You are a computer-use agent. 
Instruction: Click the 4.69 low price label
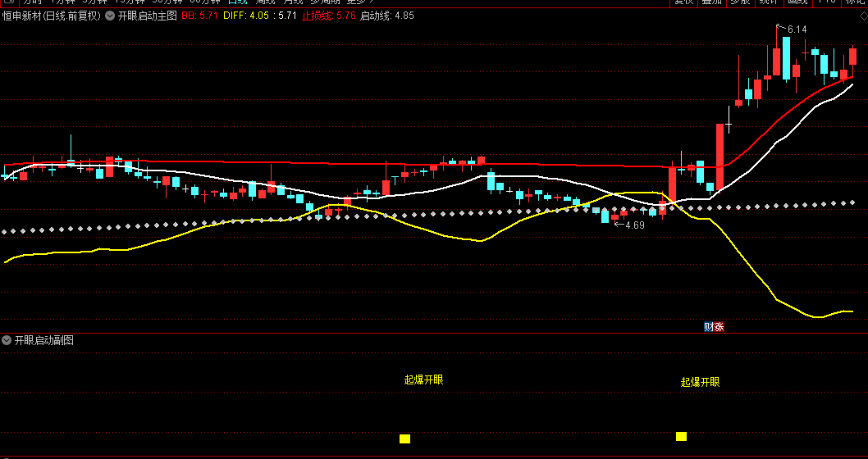pos(634,225)
